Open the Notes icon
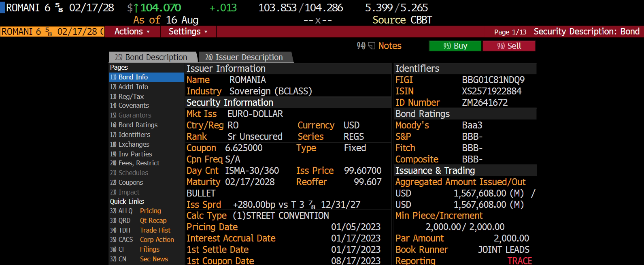 click(372, 46)
